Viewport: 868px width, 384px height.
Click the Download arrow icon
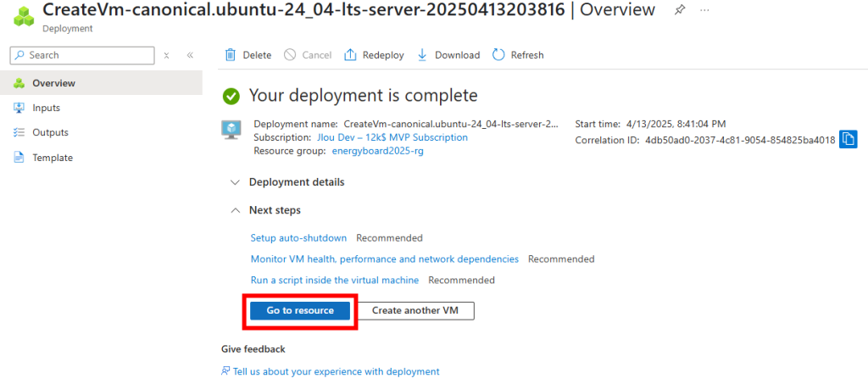tap(422, 55)
